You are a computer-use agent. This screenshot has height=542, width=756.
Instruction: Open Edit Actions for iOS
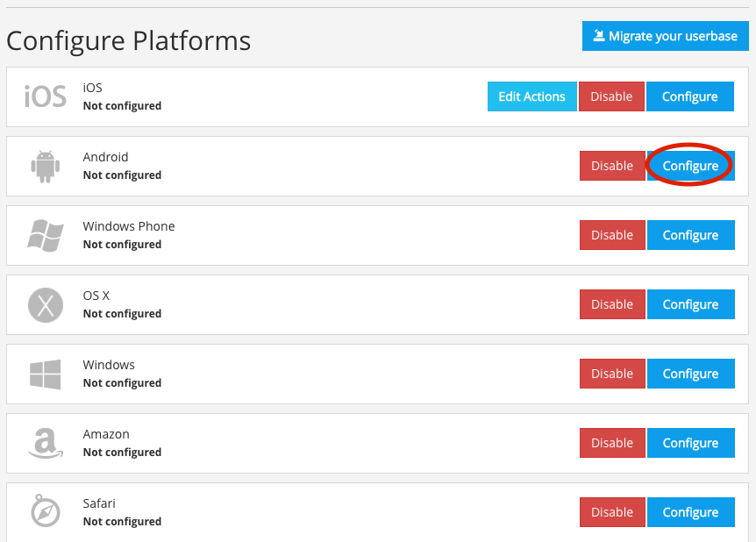point(531,96)
